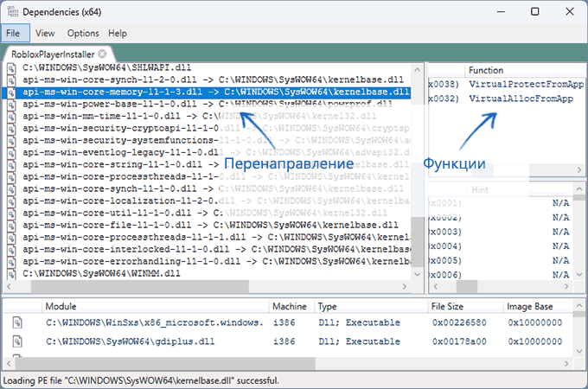Open the View menu

pos(45,34)
